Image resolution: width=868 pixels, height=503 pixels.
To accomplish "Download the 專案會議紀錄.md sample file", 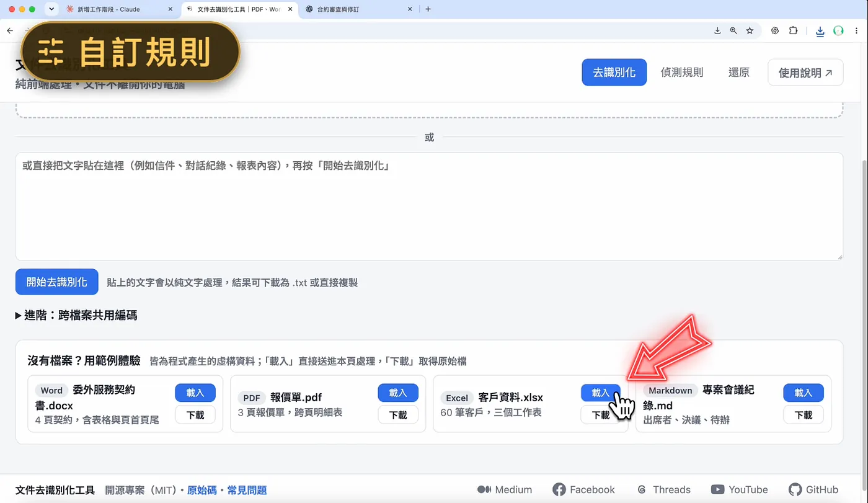I will click(804, 415).
